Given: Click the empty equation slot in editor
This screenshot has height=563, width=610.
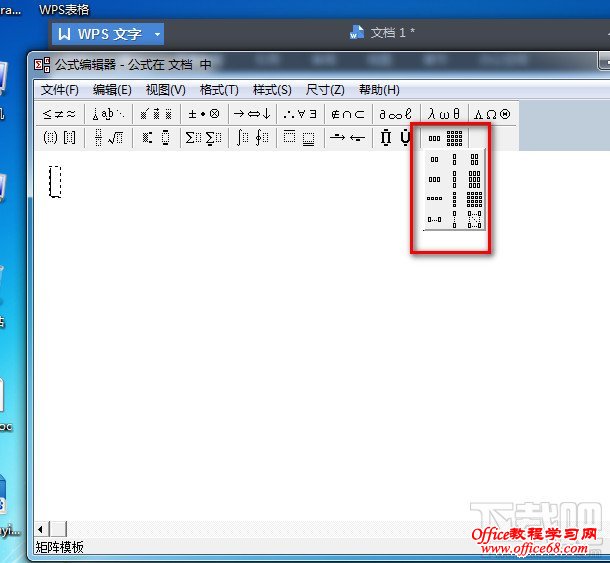Looking at the screenshot, I should point(55,181).
